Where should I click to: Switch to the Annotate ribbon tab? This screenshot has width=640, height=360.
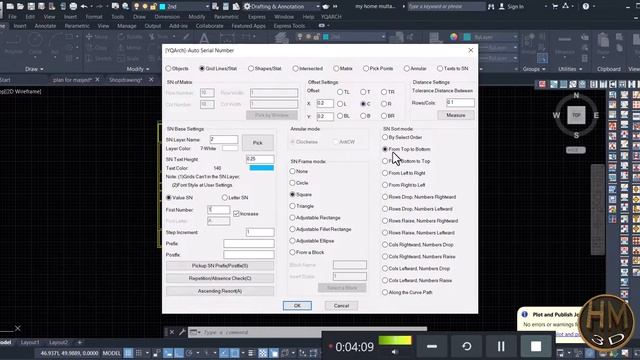(45, 26)
